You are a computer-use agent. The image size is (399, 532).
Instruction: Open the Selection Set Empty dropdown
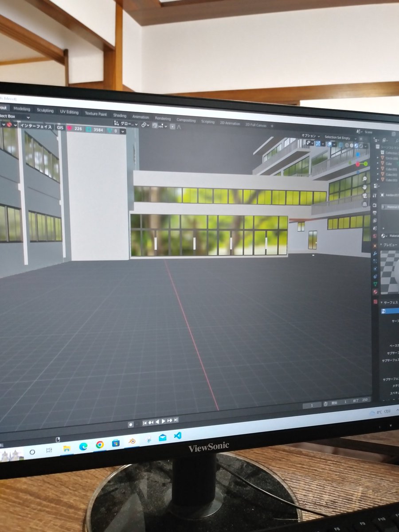[x=340, y=138]
